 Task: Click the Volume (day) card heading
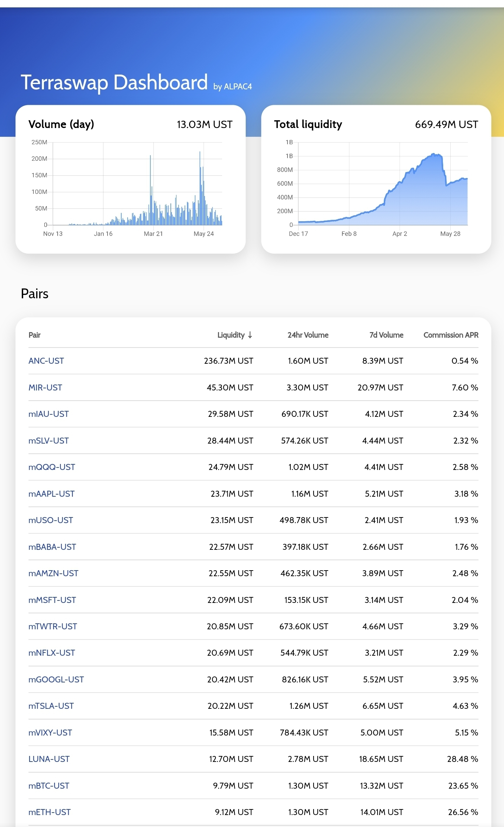click(x=61, y=125)
